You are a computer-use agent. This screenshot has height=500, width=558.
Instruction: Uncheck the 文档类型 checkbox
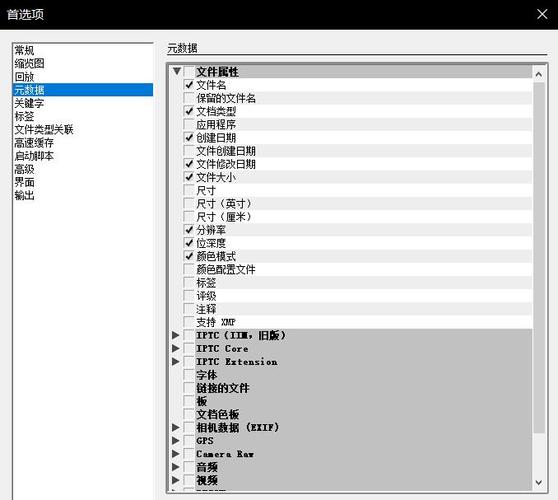point(189,111)
